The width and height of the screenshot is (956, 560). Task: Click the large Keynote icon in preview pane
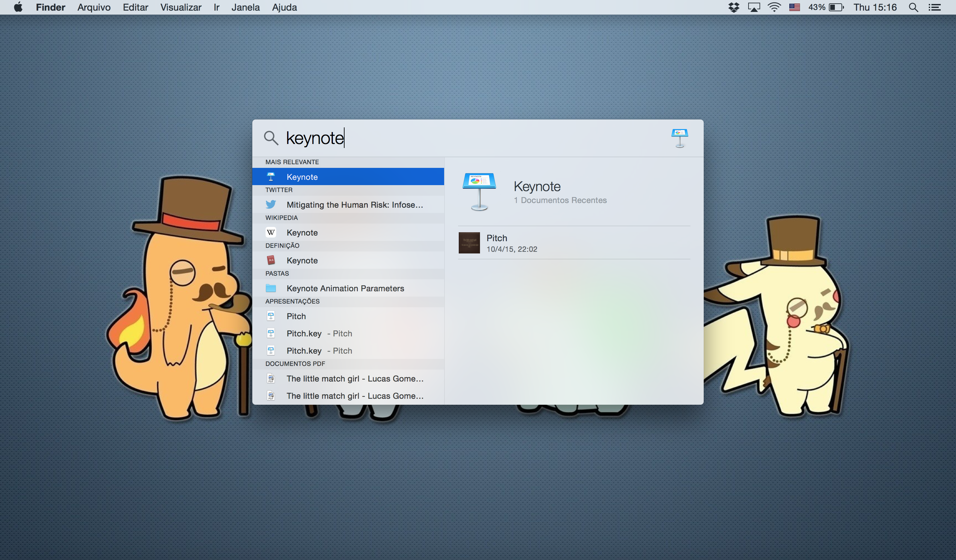tap(479, 192)
